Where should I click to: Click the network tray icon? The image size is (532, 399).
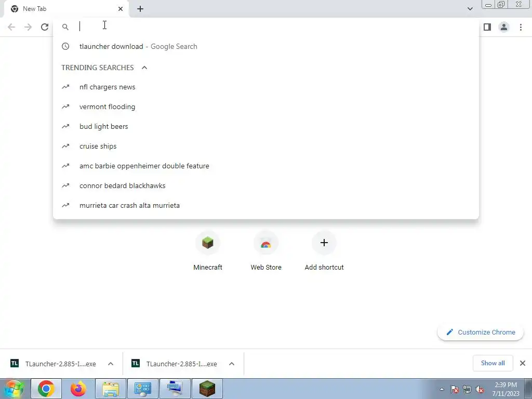click(x=467, y=389)
